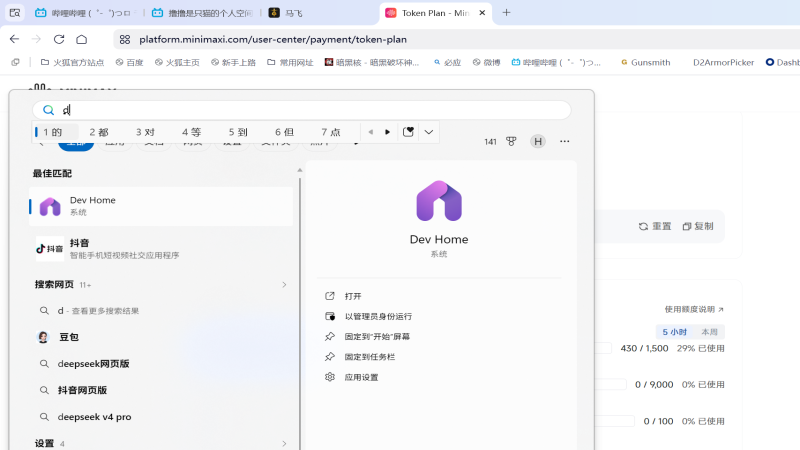Select the 豆包 web suggestion
Screen dimensions: 800x450
point(161,337)
